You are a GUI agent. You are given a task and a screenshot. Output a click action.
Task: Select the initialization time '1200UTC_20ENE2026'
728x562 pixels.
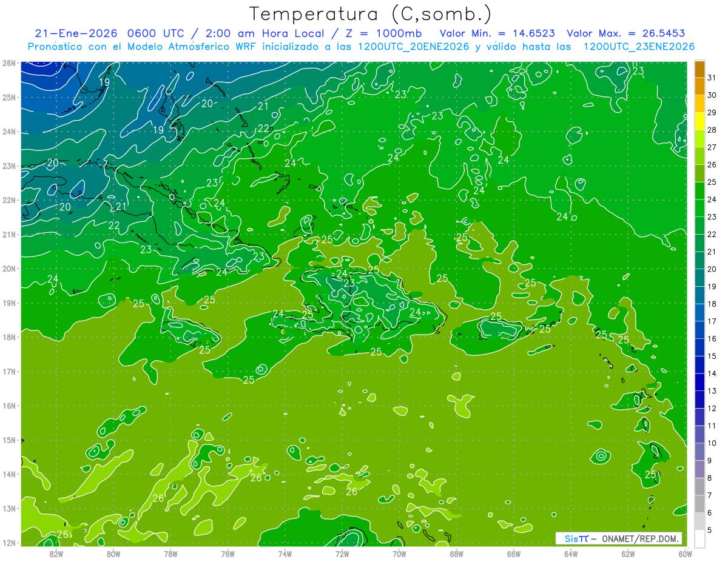414,47
